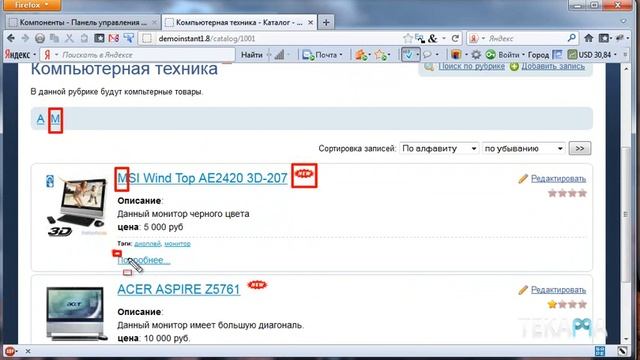
Task: Open the ACER ASPIRE Z5761 link
Action: click(x=179, y=289)
